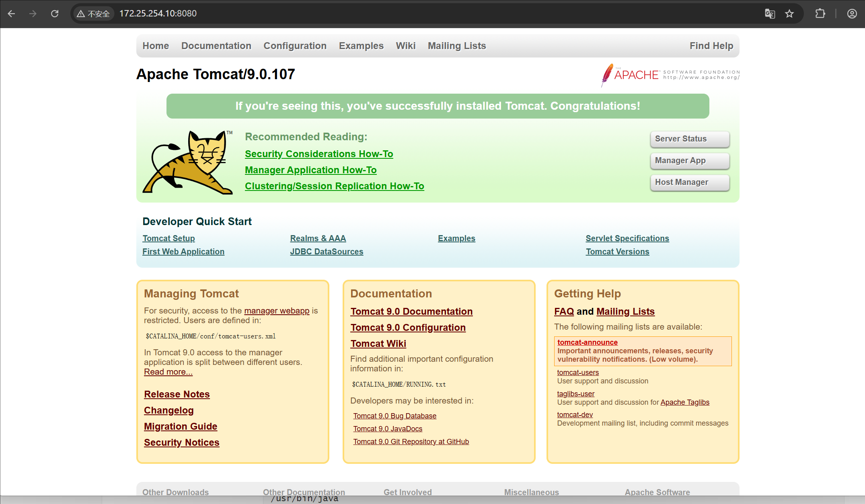This screenshot has width=865, height=504.
Task: Open the Mailing Lists link in Getting Help
Action: click(625, 311)
